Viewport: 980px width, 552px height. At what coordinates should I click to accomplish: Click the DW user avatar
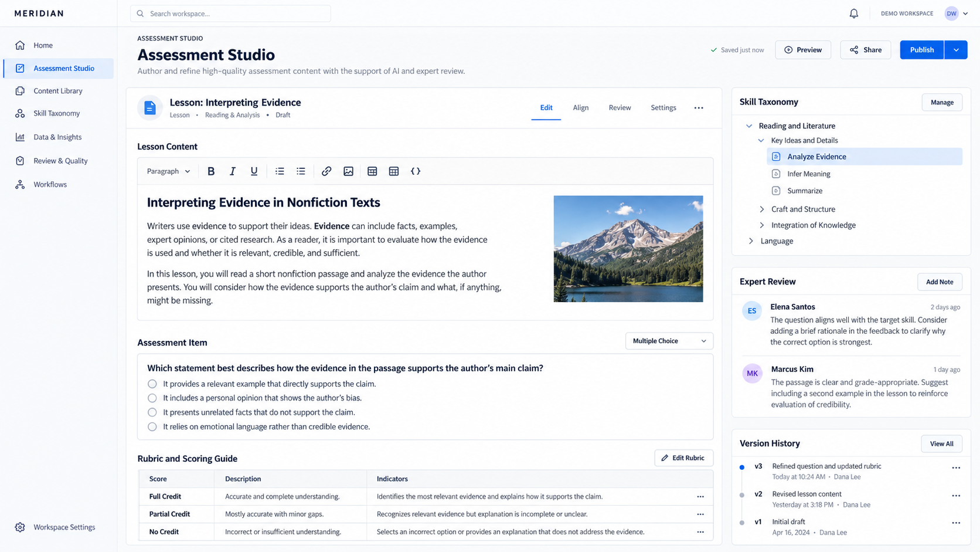tap(951, 13)
